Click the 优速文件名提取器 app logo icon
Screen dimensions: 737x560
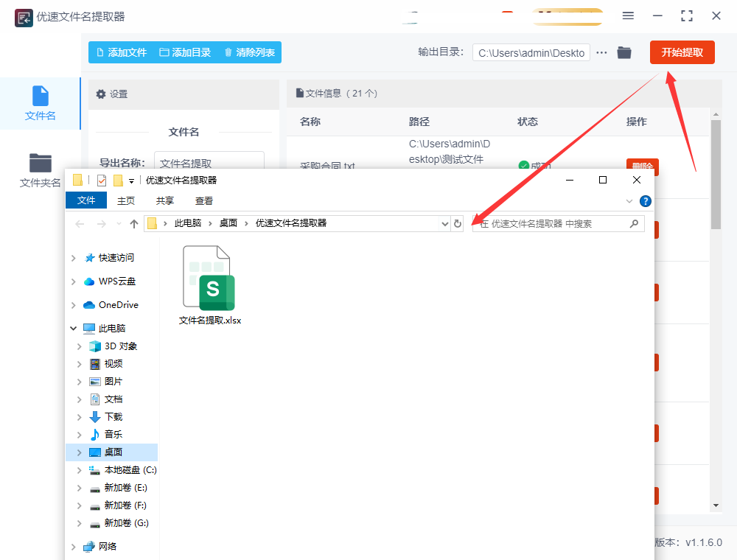pyautogui.click(x=24, y=18)
